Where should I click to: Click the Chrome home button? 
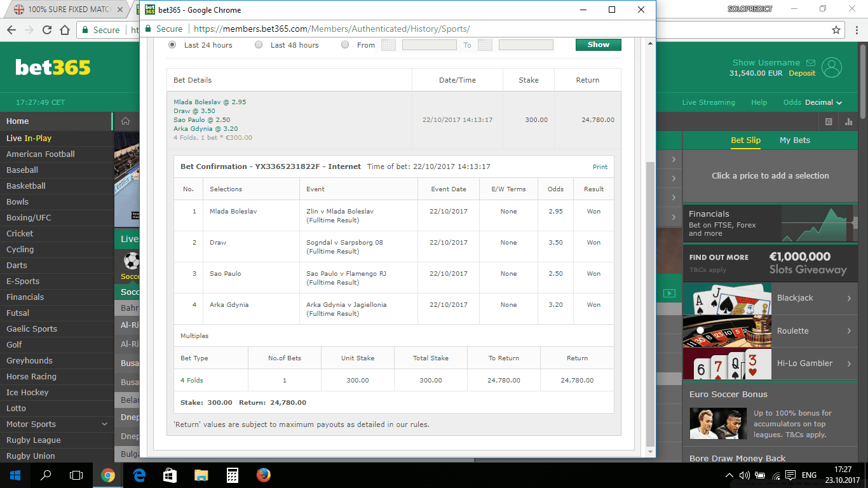point(64,30)
